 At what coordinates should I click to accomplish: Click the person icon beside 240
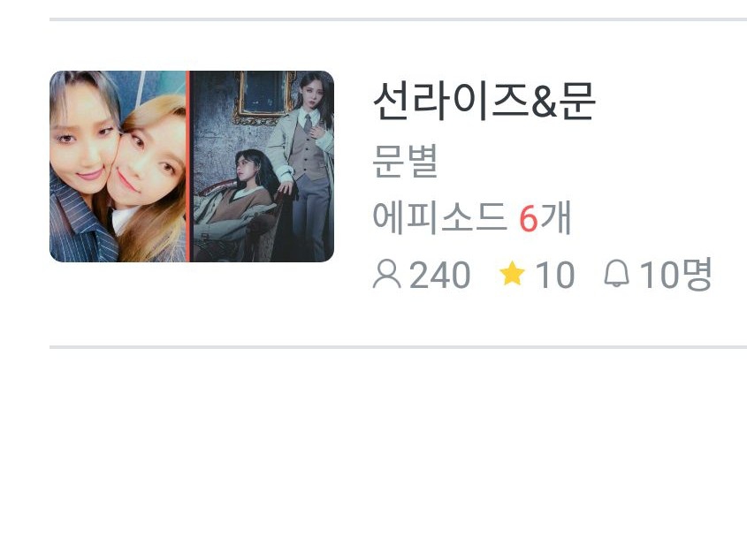coord(386,275)
